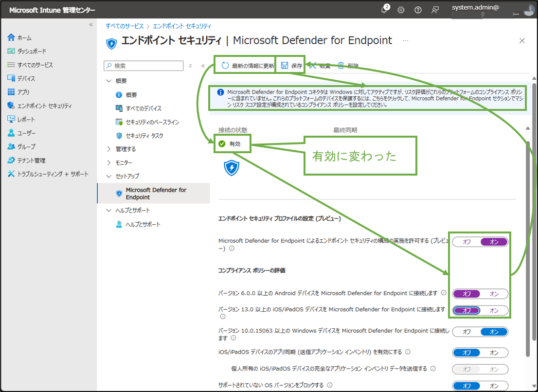The width and height of the screenshot is (538, 392).
Task: Click info icon beside iOS app sync setting
Action: coord(408,352)
